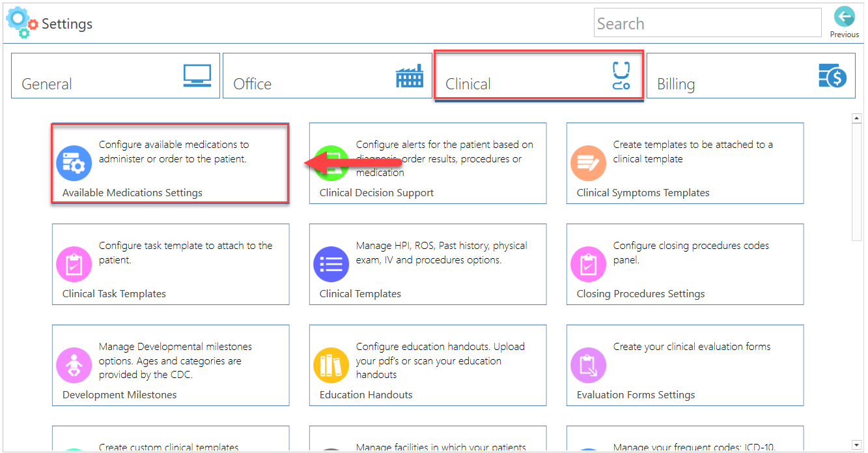Click 'Create your clinical evaluation forms' text
868x453 pixels.
692,347
